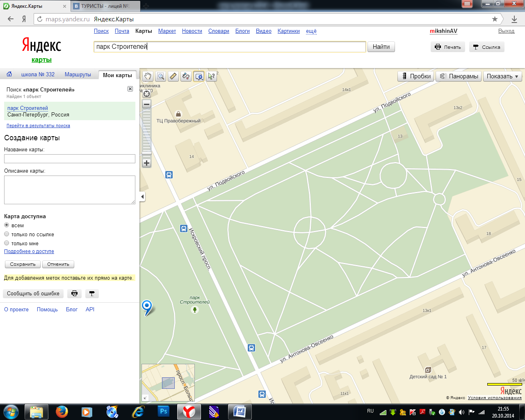
Task: Click the overview minimap thumbnail
Action: [x=168, y=383]
